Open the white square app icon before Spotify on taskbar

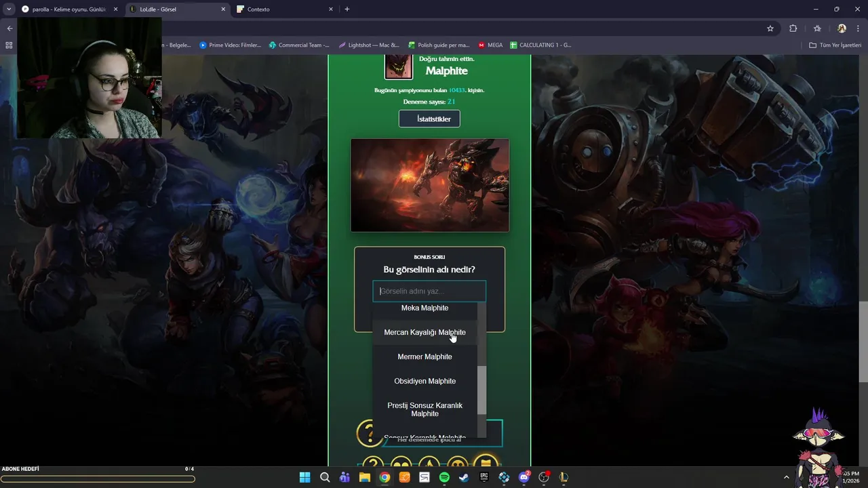pos(425,477)
